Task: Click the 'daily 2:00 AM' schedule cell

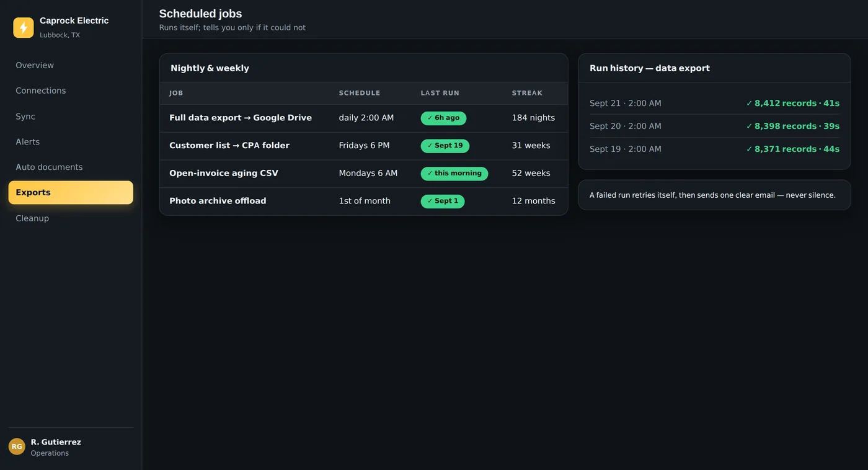Action: (x=366, y=118)
